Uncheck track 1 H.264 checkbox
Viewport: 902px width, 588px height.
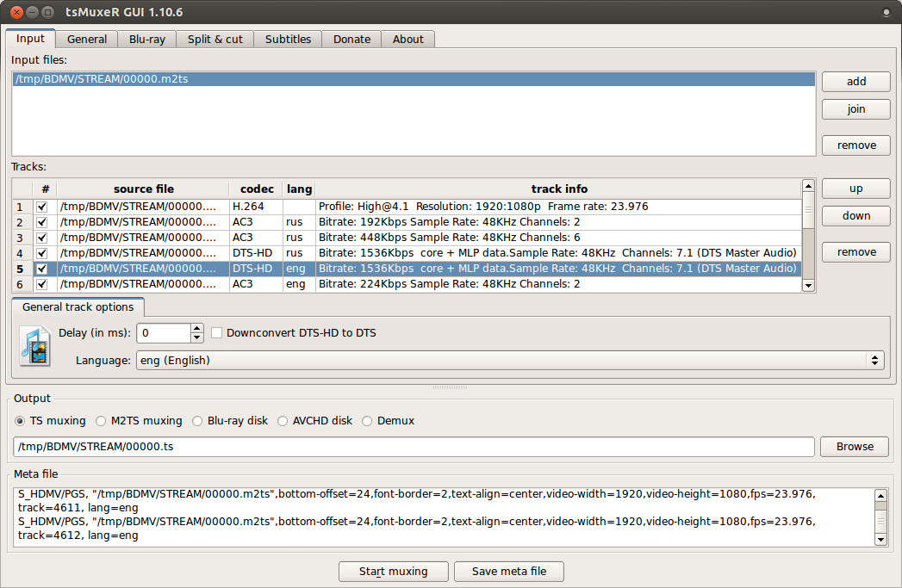point(41,207)
